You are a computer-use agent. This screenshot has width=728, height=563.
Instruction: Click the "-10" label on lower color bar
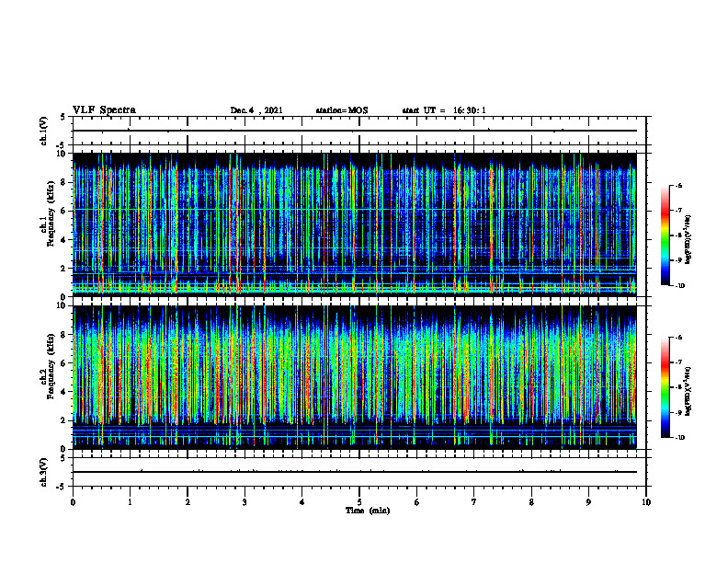click(x=679, y=437)
